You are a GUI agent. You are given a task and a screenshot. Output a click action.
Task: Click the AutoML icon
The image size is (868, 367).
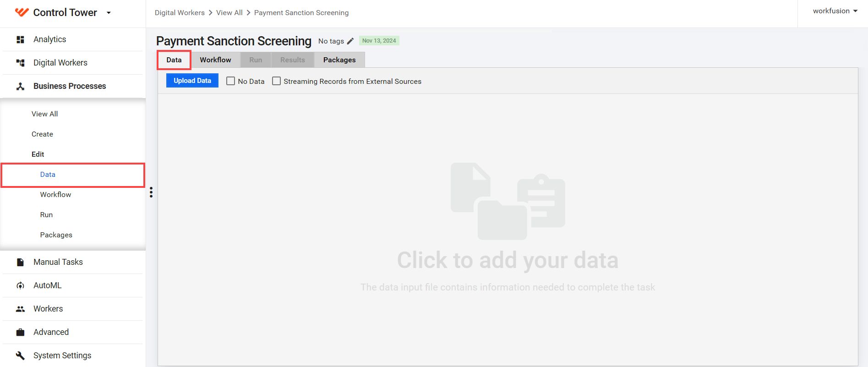coord(20,285)
